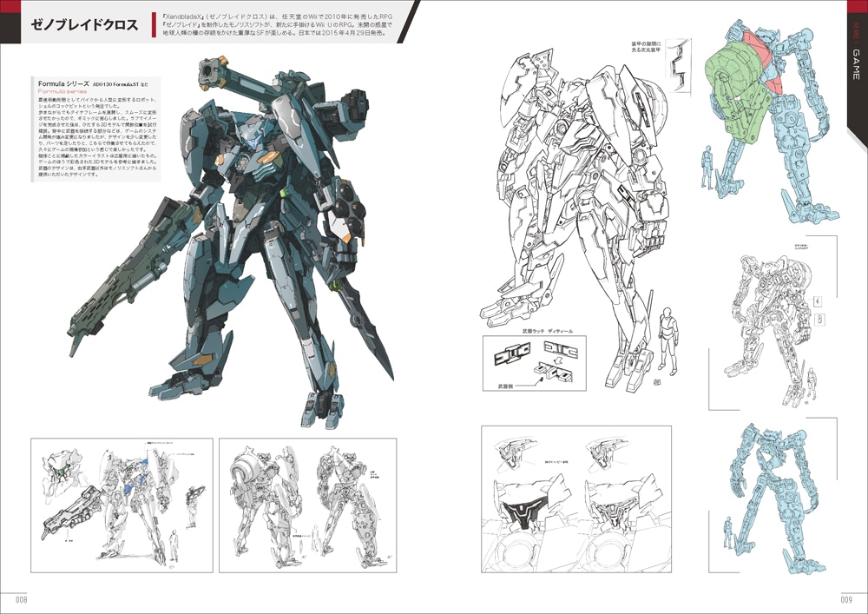Screen dimensions: 868x614
Task: Click the human scale figure beside line-art mech
Action: 666,339
